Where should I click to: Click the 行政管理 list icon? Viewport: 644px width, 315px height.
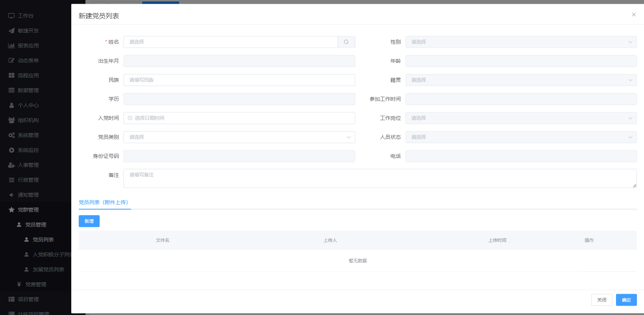click(x=12, y=180)
